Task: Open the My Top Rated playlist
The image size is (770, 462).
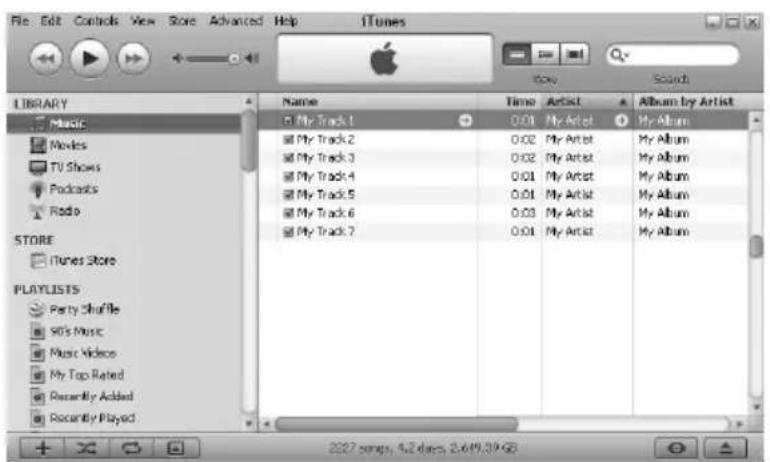Action: point(77,375)
